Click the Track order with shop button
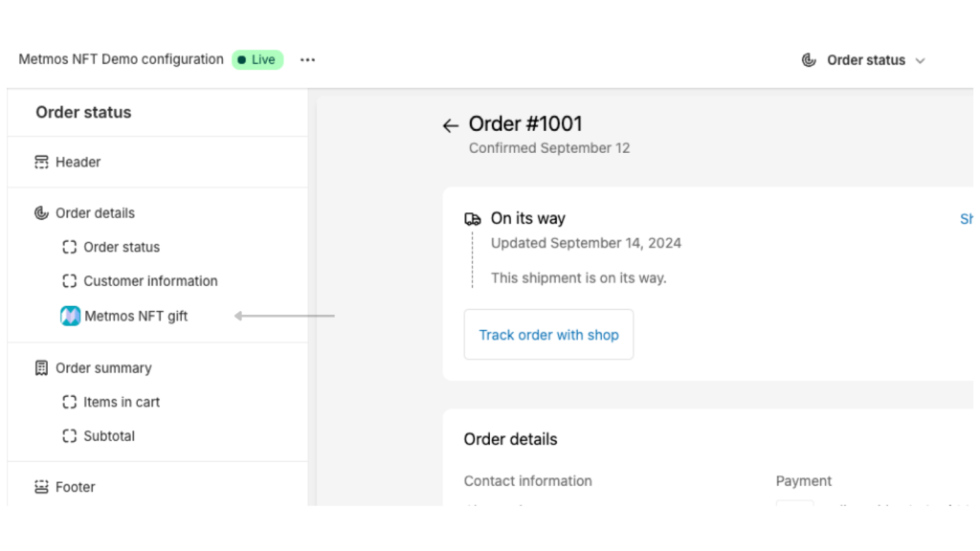980x551 pixels. tap(548, 335)
